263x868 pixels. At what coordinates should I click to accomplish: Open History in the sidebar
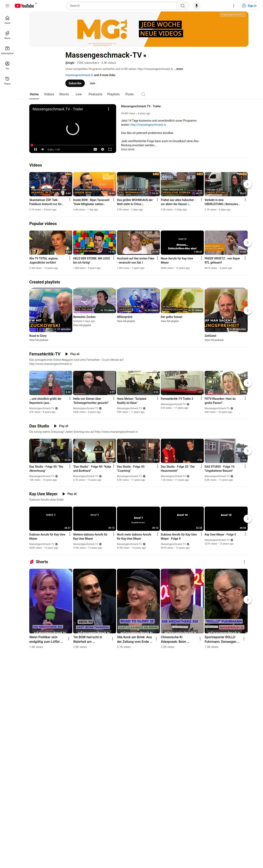pyautogui.click(x=7, y=81)
